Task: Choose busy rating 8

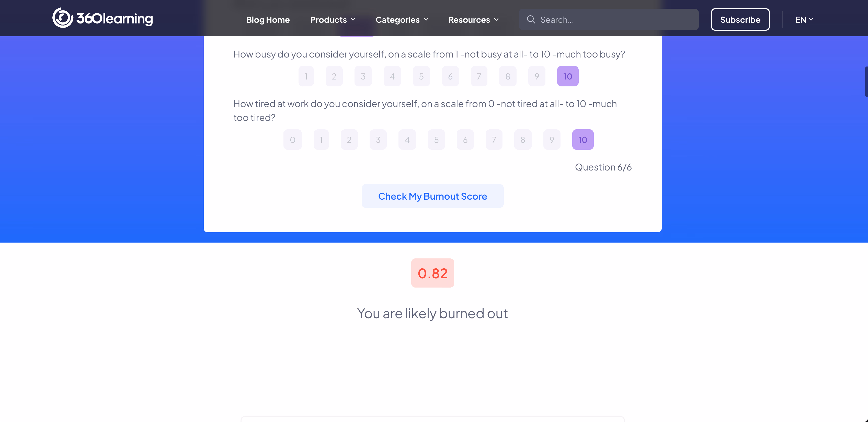Action: click(x=507, y=76)
